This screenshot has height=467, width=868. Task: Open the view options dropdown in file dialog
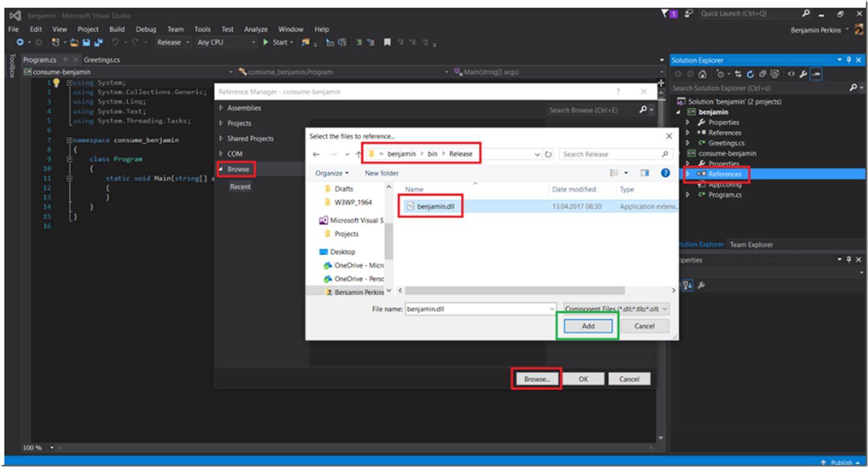(x=626, y=173)
